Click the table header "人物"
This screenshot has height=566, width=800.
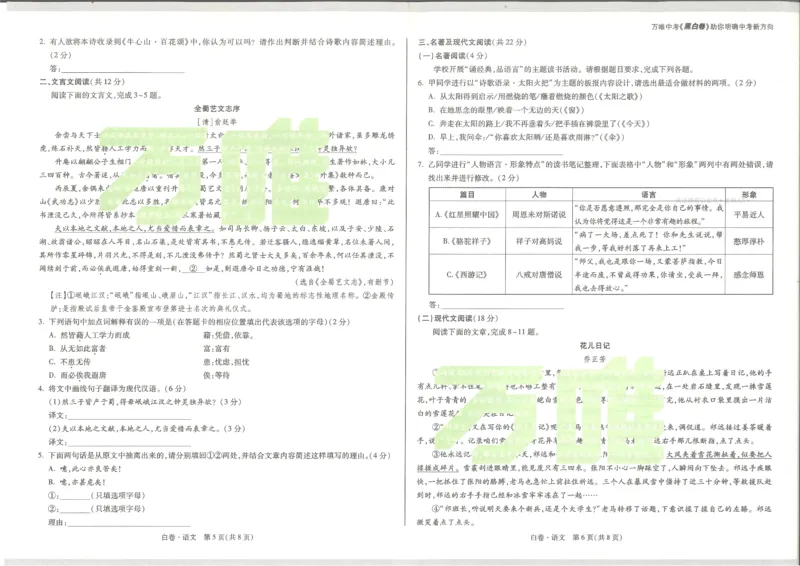point(539,194)
